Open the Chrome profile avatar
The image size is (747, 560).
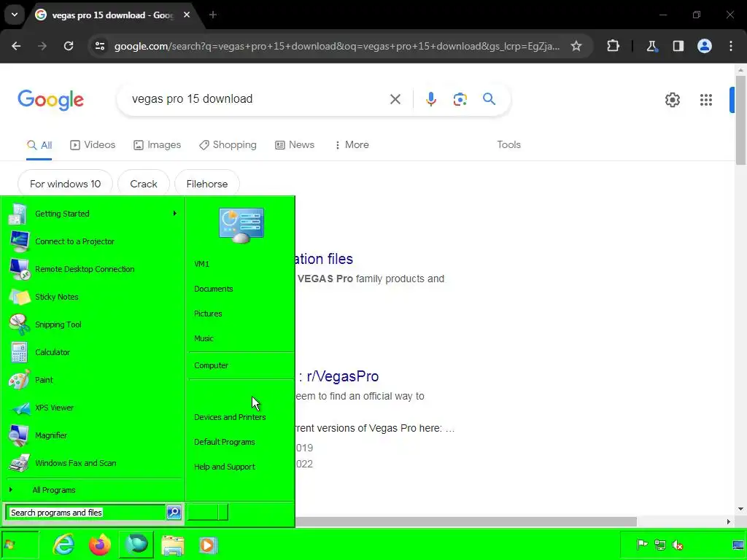click(705, 46)
